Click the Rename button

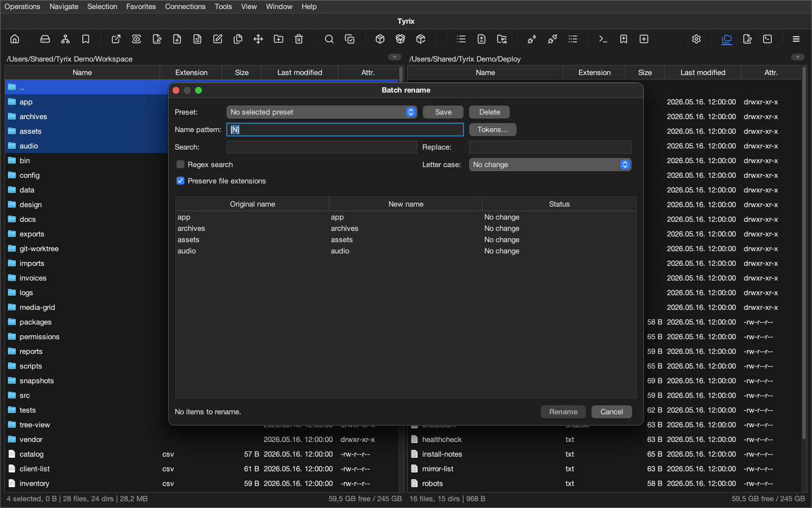click(563, 411)
